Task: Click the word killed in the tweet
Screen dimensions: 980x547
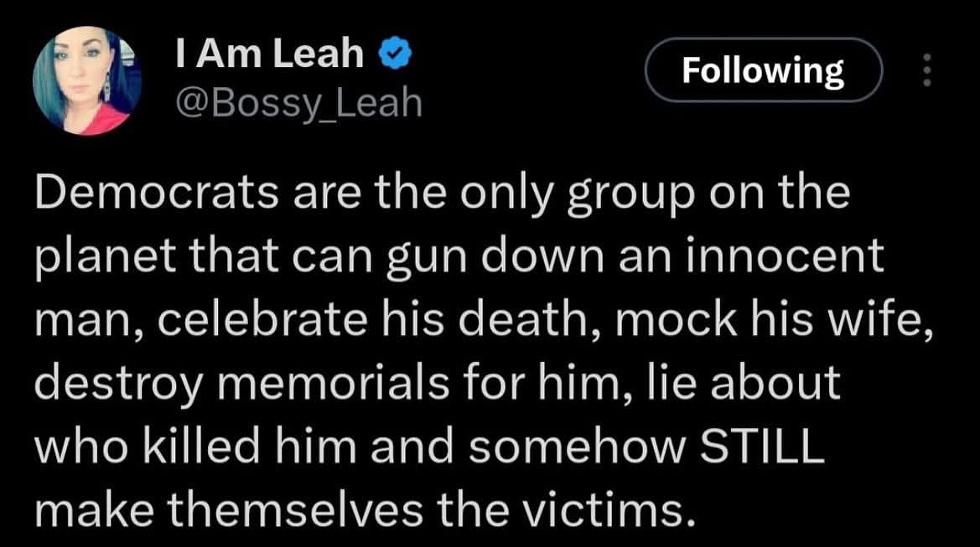Action: [201, 446]
